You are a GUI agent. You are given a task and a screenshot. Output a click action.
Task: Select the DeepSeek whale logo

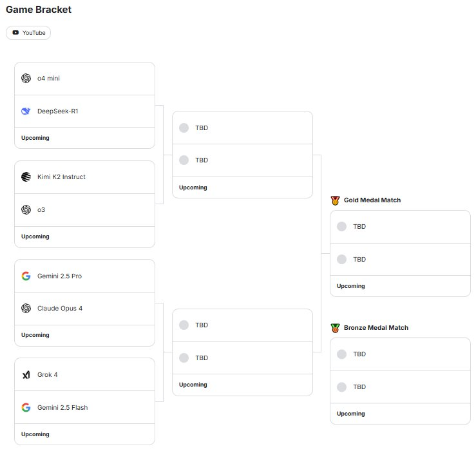coord(26,111)
